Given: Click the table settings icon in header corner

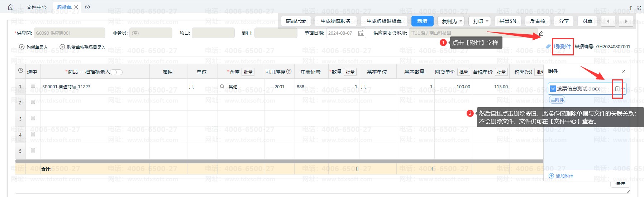Looking at the screenshot, I should coord(20,71).
